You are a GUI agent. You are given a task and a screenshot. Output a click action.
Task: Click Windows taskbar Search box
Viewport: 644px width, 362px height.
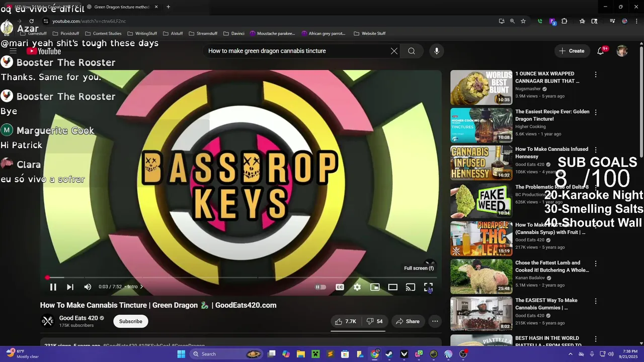pos(226,354)
